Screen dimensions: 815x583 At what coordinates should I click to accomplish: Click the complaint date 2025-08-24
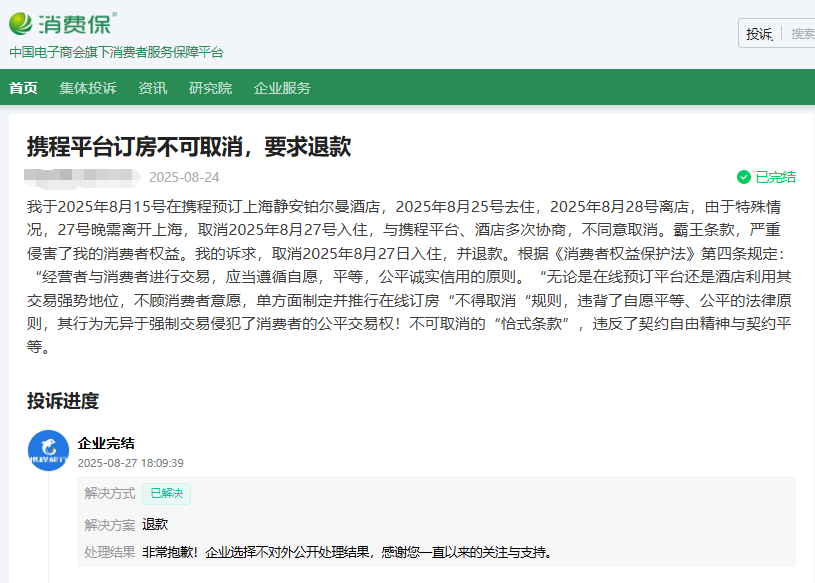184,178
